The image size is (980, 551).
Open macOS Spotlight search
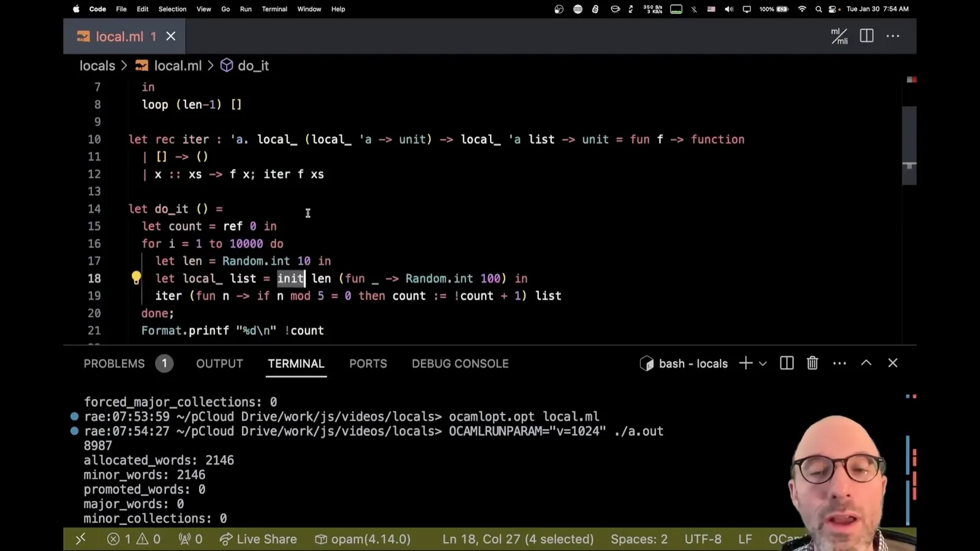(x=818, y=9)
